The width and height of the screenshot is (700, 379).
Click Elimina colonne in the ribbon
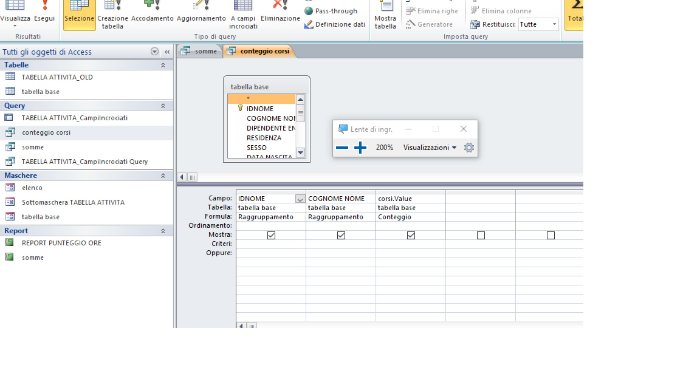(x=501, y=11)
